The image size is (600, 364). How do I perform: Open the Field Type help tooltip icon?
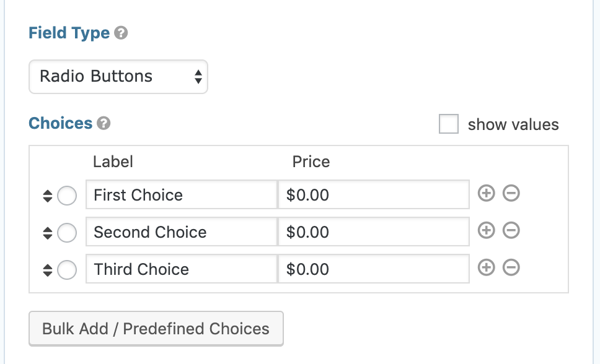click(x=121, y=33)
